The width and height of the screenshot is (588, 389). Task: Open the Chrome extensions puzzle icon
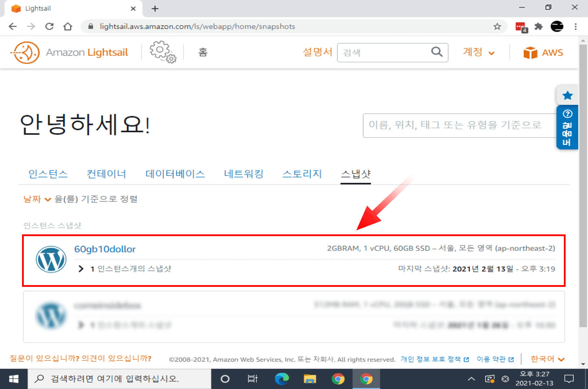[539, 27]
